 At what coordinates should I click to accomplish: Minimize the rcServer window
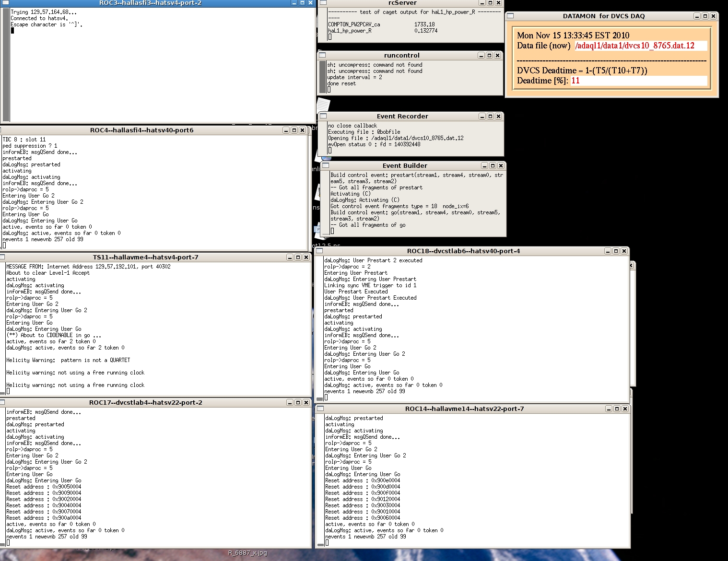(482, 2)
